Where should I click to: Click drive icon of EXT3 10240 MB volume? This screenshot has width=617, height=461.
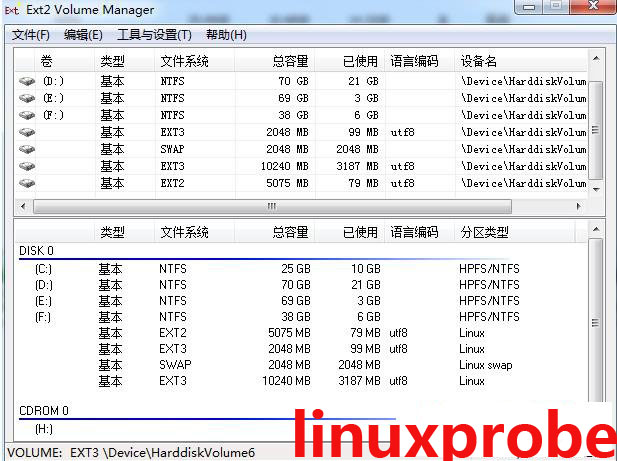[27, 166]
